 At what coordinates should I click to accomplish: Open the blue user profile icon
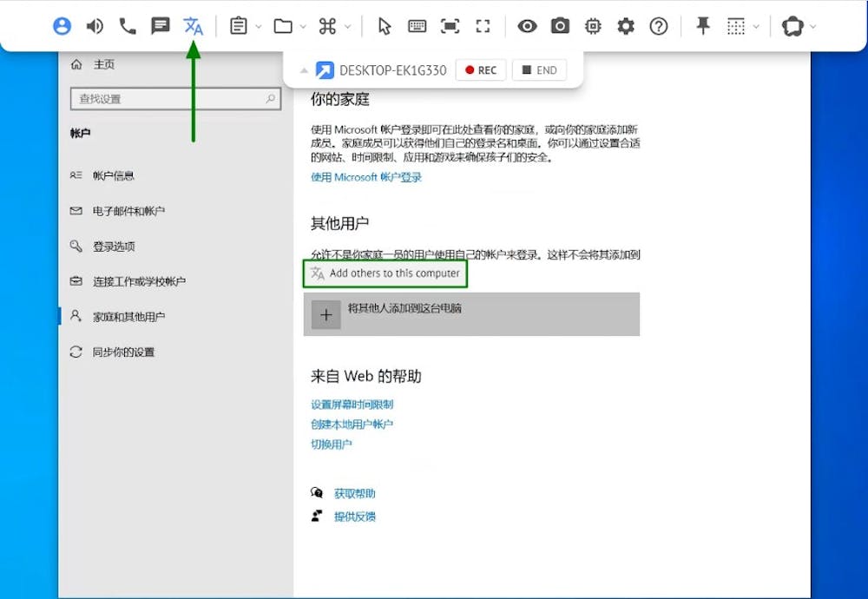pos(62,26)
